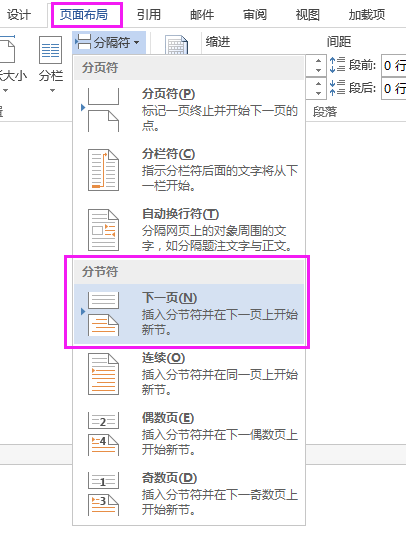This screenshot has width=406, height=542.
Task: Choose the 连续(O) menu title
Action: tap(163, 358)
